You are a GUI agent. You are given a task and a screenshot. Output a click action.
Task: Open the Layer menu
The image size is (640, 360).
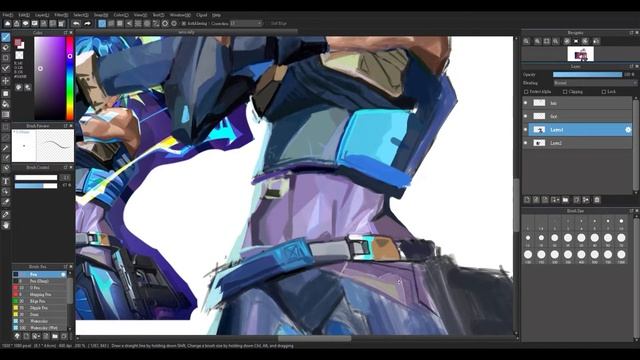42,15
